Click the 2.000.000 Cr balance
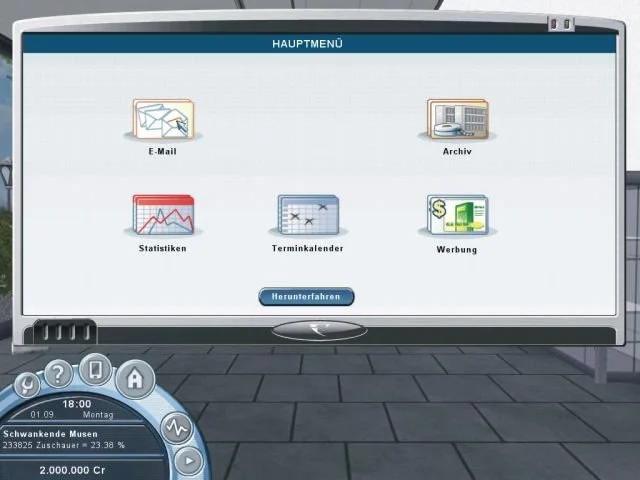The width and height of the screenshot is (640, 480). (x=72, y=470)
